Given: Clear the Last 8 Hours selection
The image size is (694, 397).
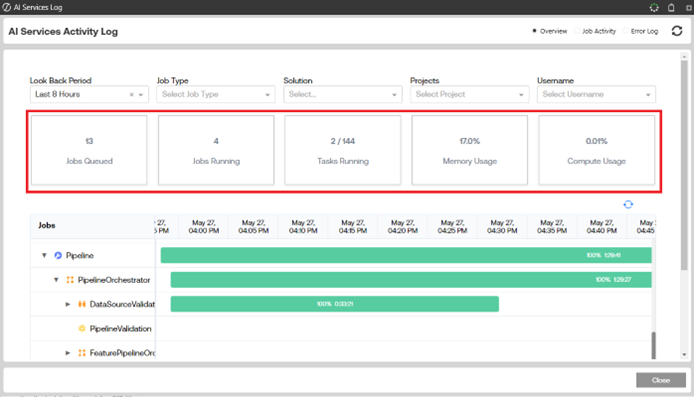Looking at the screenshot, I should (131, 95).
